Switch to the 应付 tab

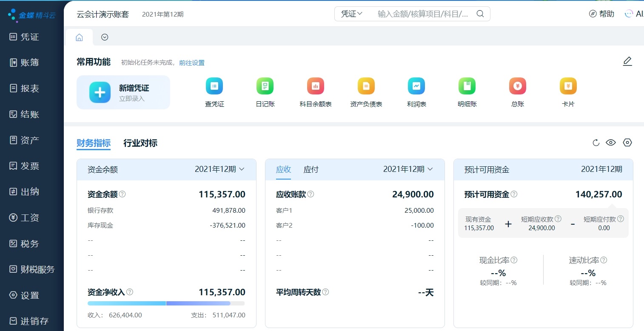click(311, 169)
